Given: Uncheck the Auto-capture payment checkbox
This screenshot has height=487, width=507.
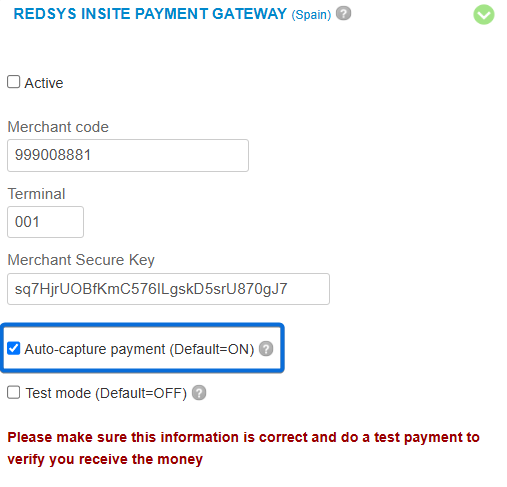Looking at the screenshot, I should 14,348.
